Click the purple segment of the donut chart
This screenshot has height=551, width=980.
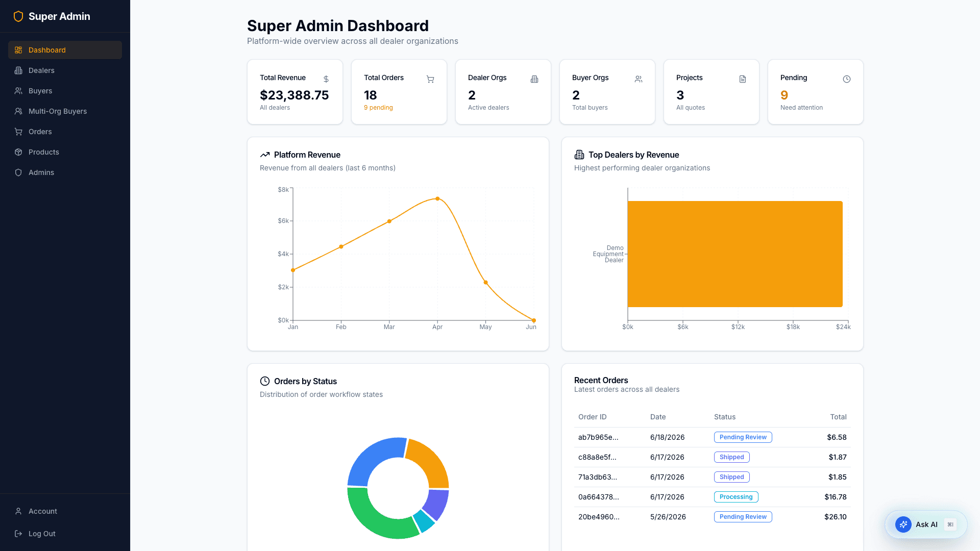point(437,504)
